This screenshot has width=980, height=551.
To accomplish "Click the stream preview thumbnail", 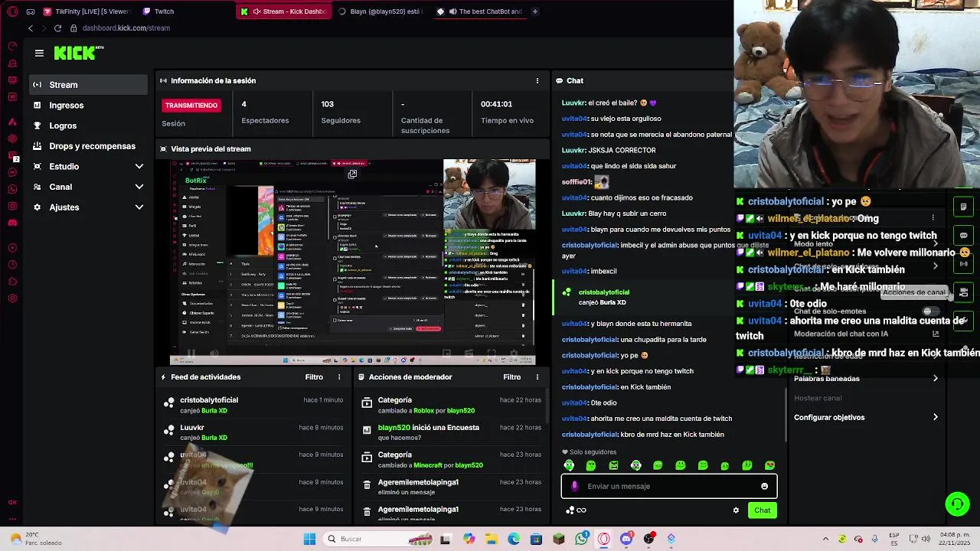I will 352,262.
